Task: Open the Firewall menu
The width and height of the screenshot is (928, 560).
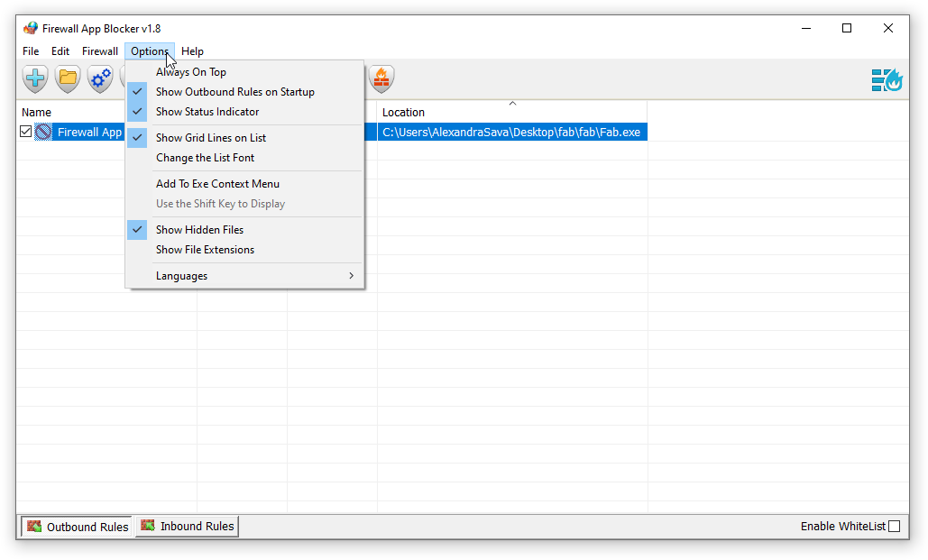Action: click(99, 51)
